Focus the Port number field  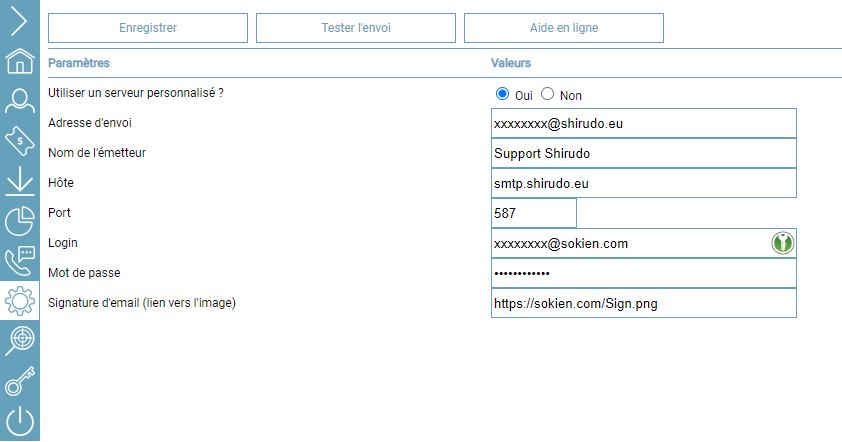pyautogui.click(x=534, y=213)
